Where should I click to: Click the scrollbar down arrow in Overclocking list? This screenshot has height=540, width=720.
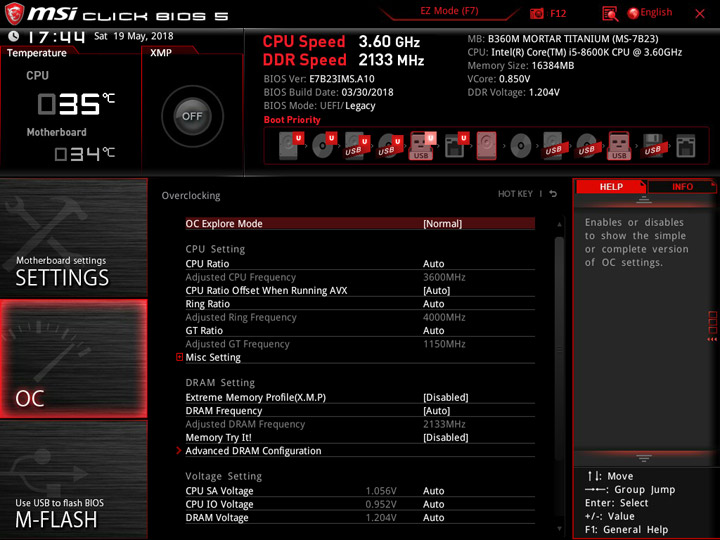coord(559,529)
